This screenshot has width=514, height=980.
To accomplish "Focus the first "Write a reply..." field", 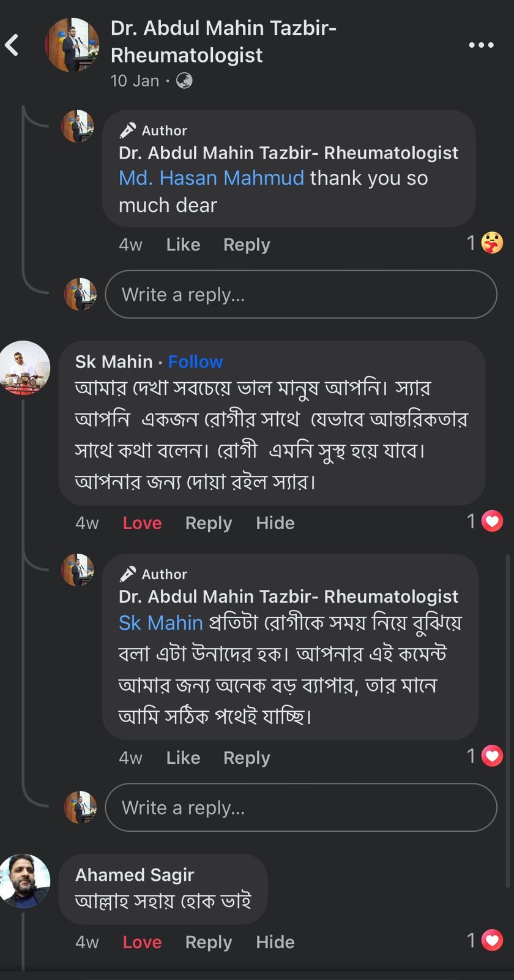I will point(300,295).
